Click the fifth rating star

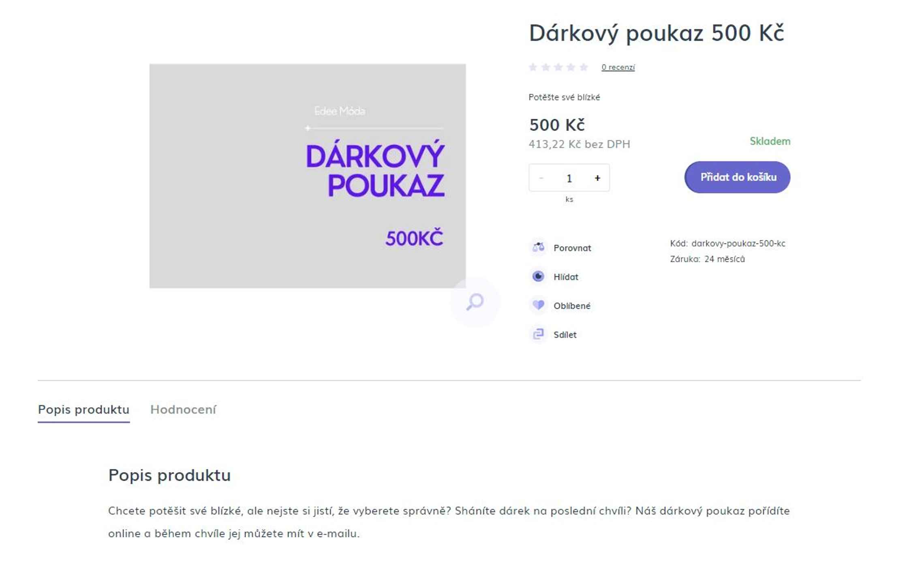click(584, 67)
